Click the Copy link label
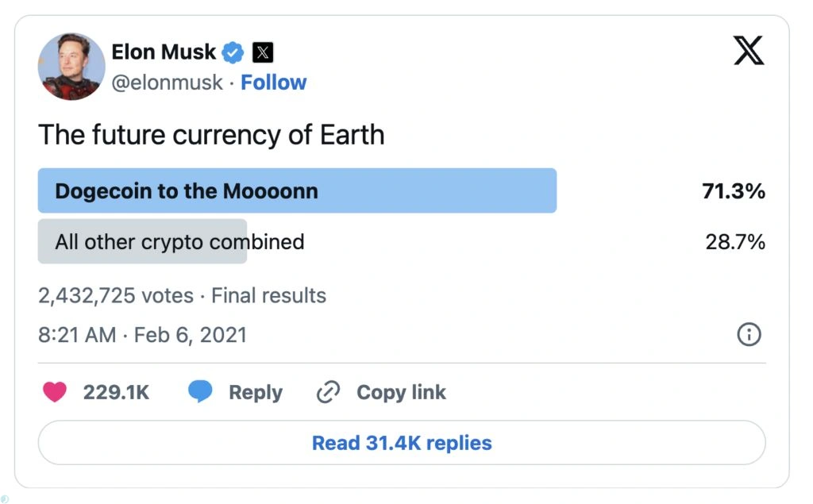This screenshot has height=504, width=813. (401, 392)
